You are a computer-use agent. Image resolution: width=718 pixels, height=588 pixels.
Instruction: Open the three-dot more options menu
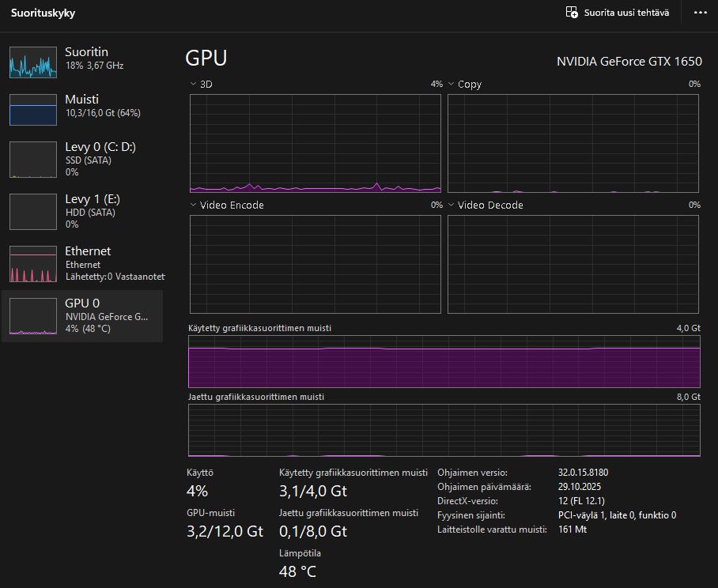(x=700, y=13)
